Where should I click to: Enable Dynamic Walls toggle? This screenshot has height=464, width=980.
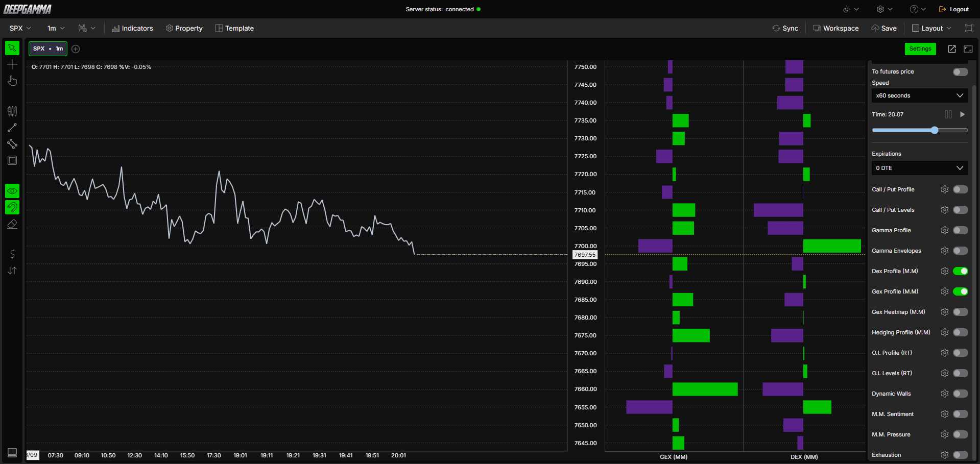(x=961, y=394)
